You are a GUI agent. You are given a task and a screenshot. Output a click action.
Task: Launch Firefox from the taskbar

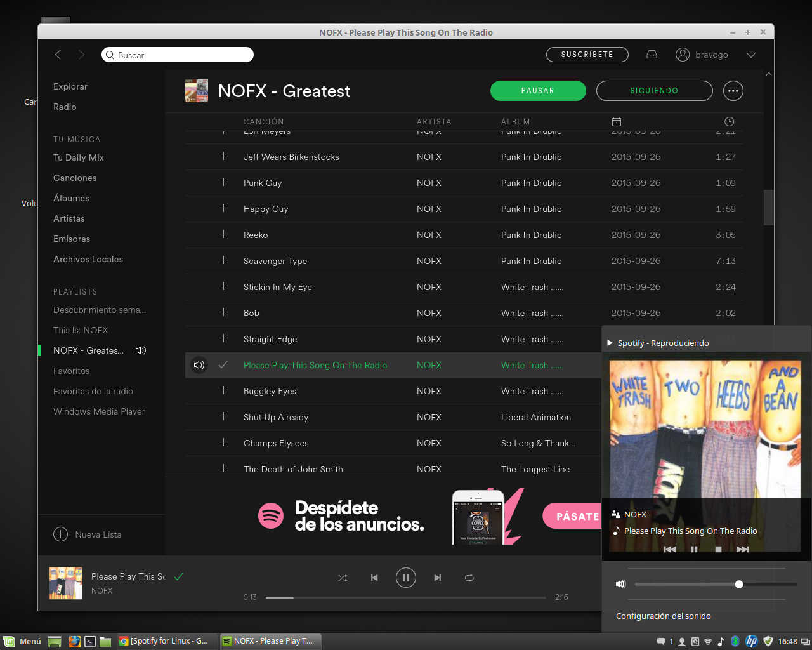pos(74,641)
